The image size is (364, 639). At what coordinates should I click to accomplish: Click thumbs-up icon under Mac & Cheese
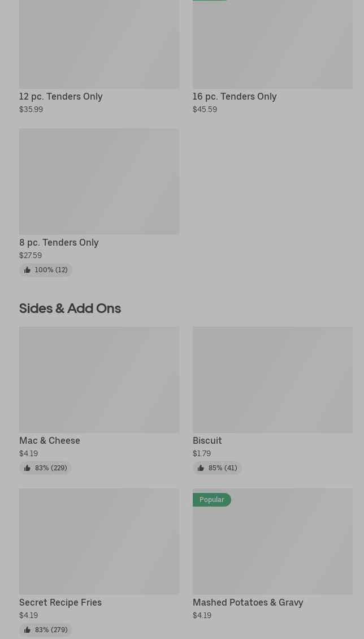coord(27,468)
